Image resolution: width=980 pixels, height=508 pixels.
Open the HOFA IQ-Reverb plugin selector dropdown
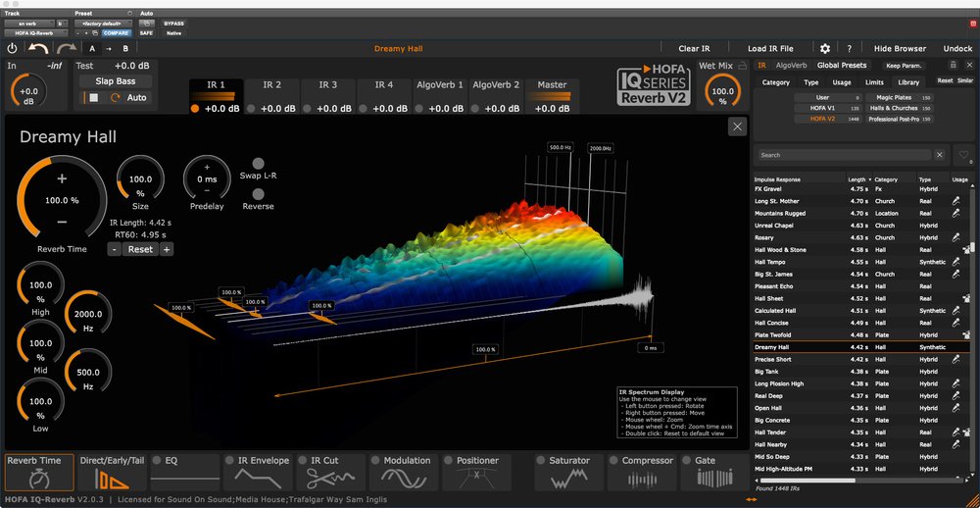36,32
